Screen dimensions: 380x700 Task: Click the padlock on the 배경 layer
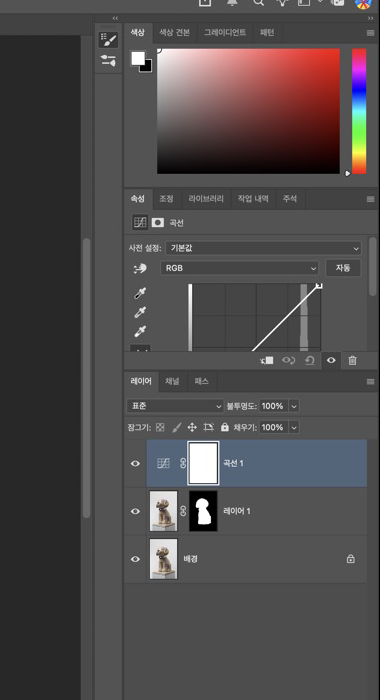point(351,558)
